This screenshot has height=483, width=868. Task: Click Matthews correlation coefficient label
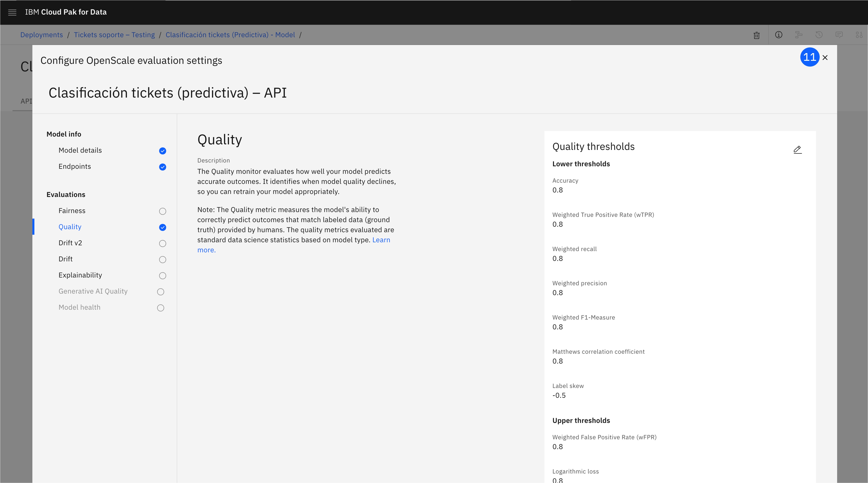(x=599, y=352)
